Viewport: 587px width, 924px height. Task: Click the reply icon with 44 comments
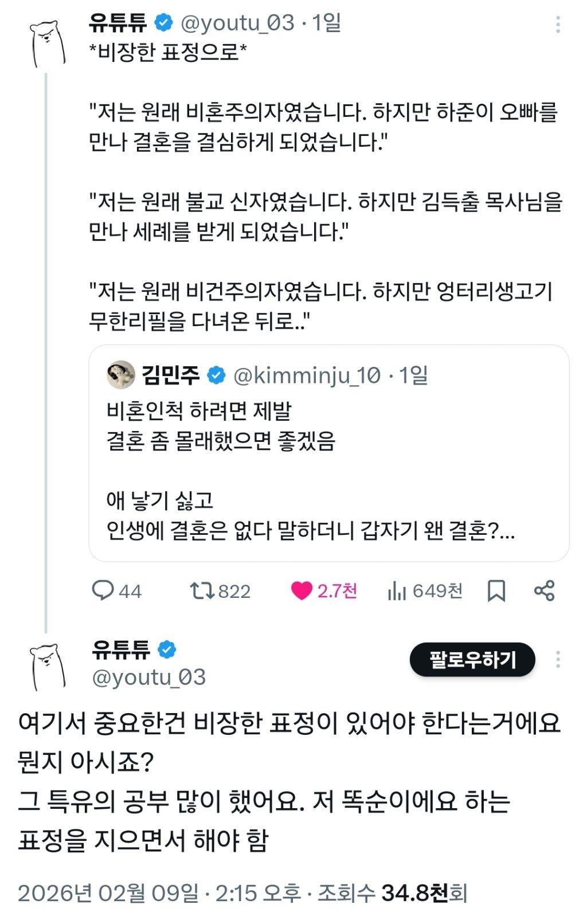coord(103,590)
